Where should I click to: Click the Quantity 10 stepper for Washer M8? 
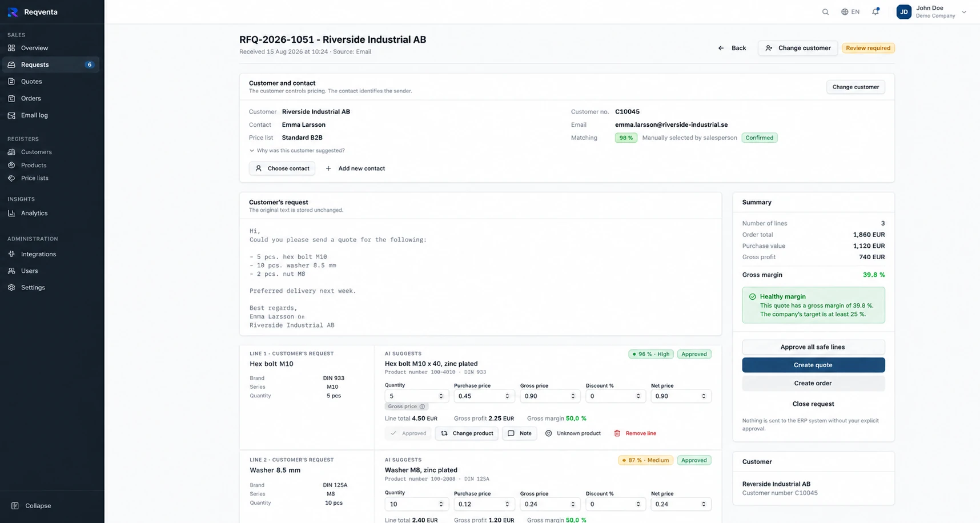pos(441,504)
